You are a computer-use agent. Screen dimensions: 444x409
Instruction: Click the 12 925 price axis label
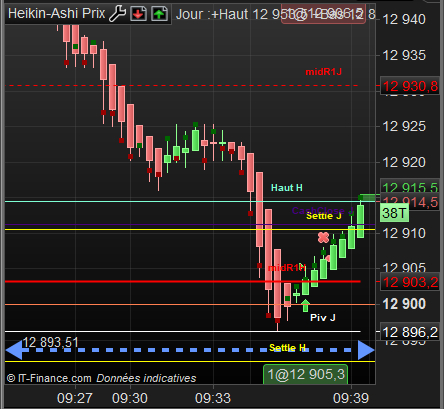coord(404,126)
